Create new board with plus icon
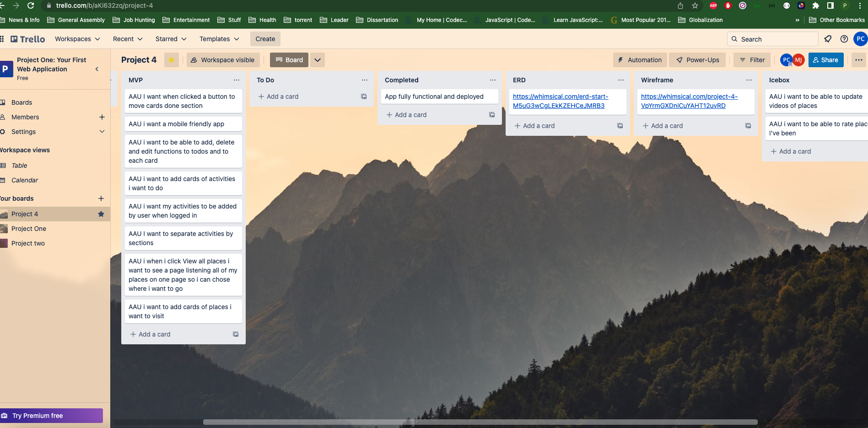This screenshot has height=428, width=868. coord(101,198)
